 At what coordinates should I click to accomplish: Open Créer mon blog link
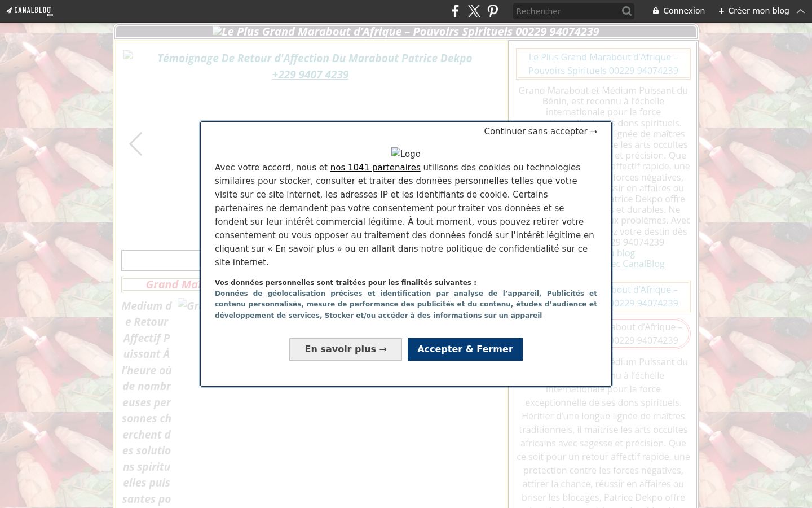tap(753, 11)
